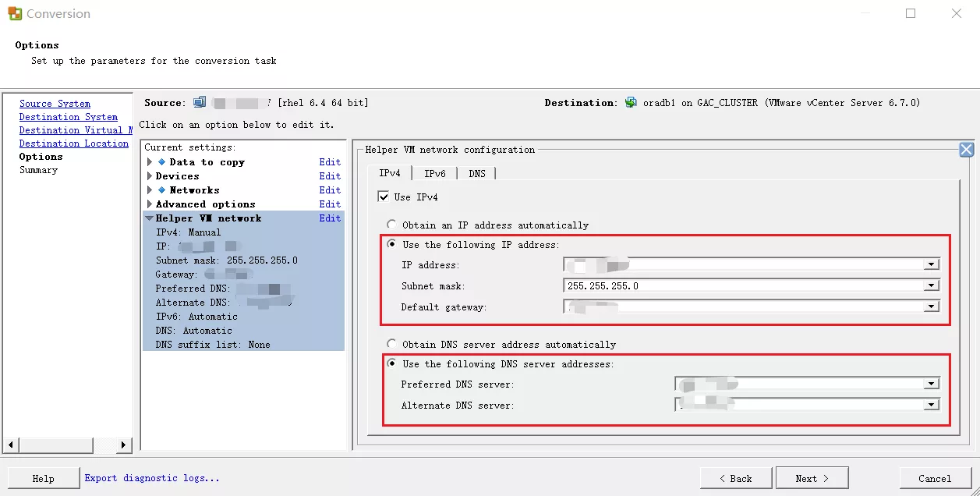Open Export diagnostic logs link

pos(152,478)
